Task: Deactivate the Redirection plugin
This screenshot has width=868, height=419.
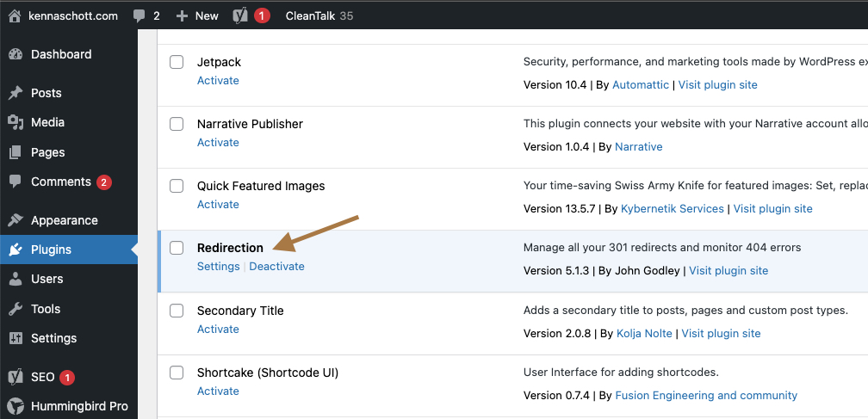Action: (276, 267)
